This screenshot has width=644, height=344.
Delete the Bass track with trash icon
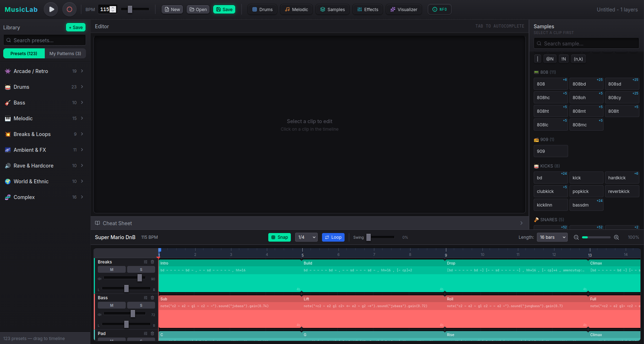pyautogui.click(x=152, y=298)
